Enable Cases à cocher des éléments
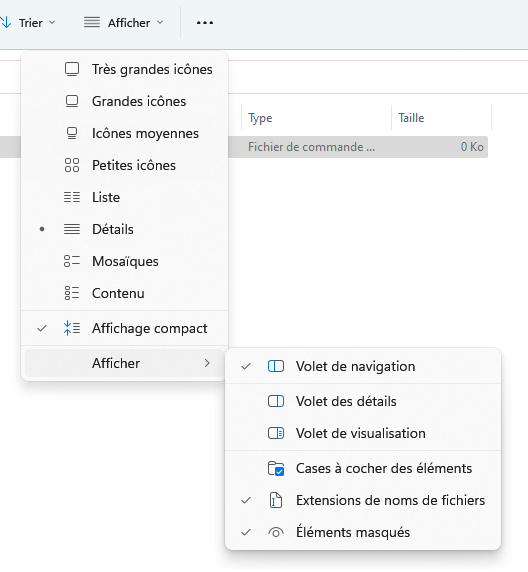The image size is (528, 572). pos(363,468)
